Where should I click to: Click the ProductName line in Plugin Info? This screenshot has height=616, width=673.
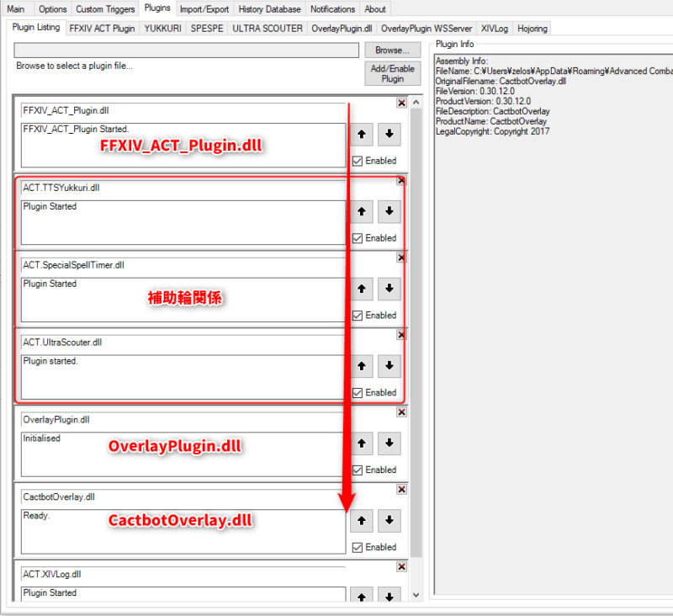coord(491,121)
